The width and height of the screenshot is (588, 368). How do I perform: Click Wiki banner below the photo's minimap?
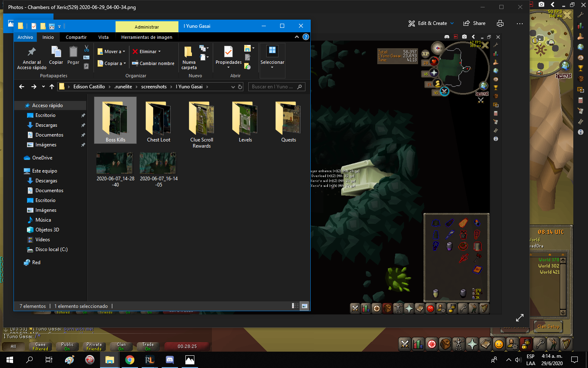[x=482, y=94]
